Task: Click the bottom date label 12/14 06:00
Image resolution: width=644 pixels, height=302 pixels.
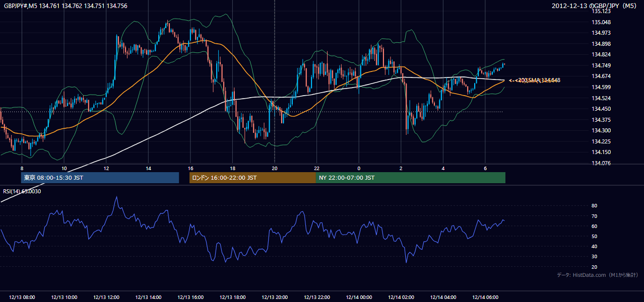Action: [x=485, y=297]
